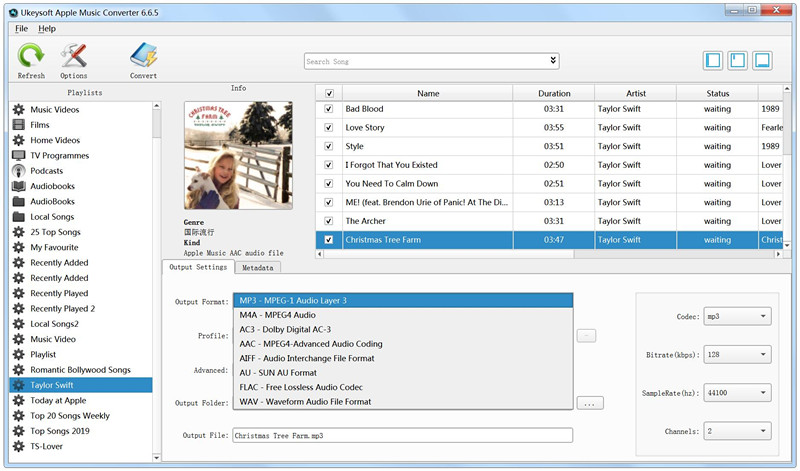Uncheck the ME! song checkbox
The image size is (800, 471).
[x=329, y=202]
